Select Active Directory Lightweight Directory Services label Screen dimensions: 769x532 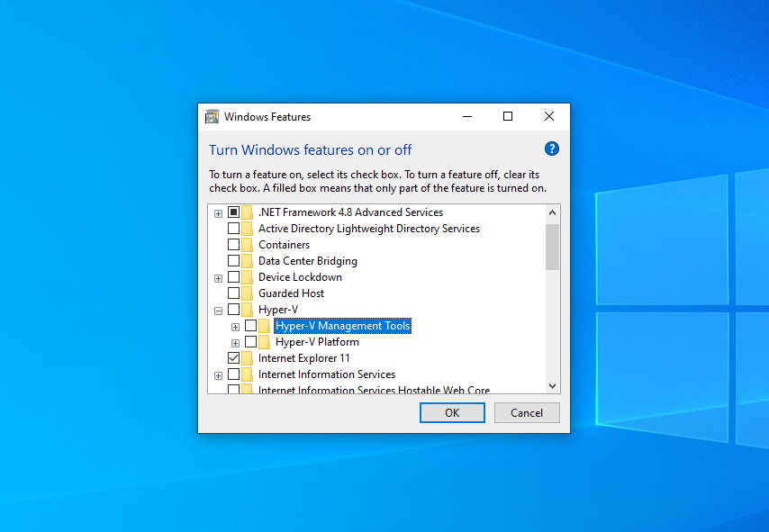point(369,229)
